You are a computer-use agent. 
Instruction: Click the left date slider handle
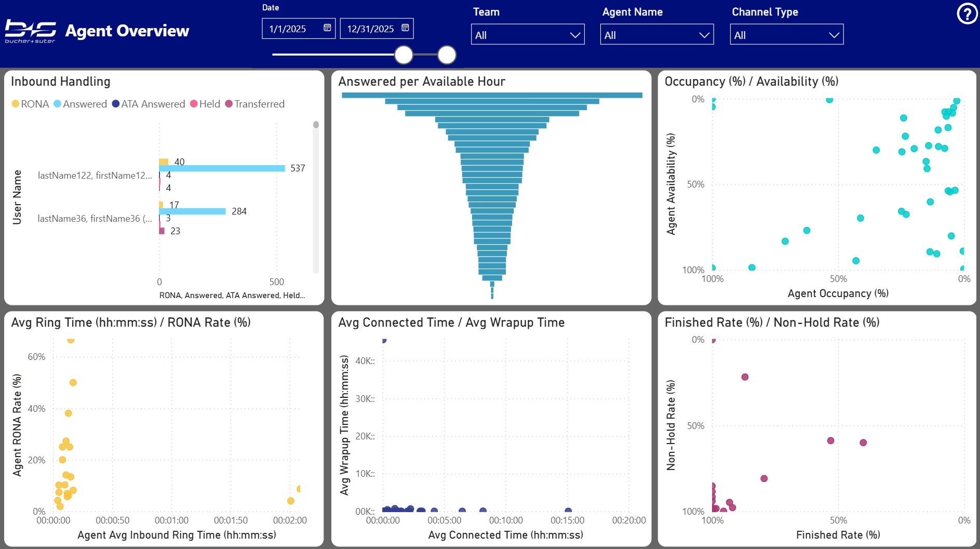click(x=404, y=55)
